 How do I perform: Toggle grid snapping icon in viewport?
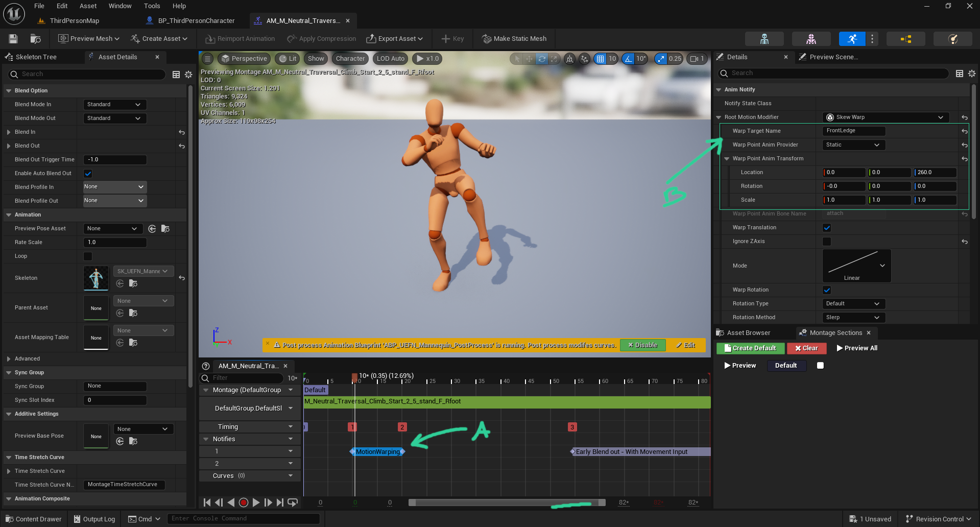point(600,59)
